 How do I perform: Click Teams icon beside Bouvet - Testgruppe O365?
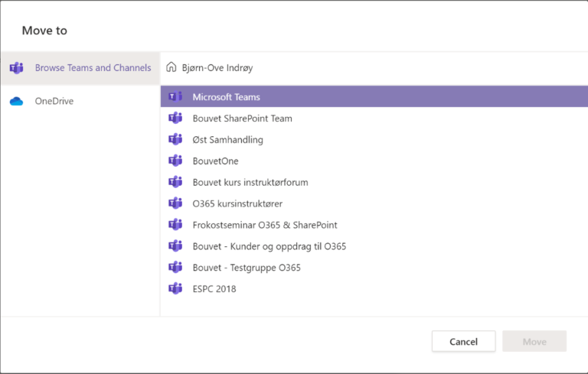coord(175,268)
